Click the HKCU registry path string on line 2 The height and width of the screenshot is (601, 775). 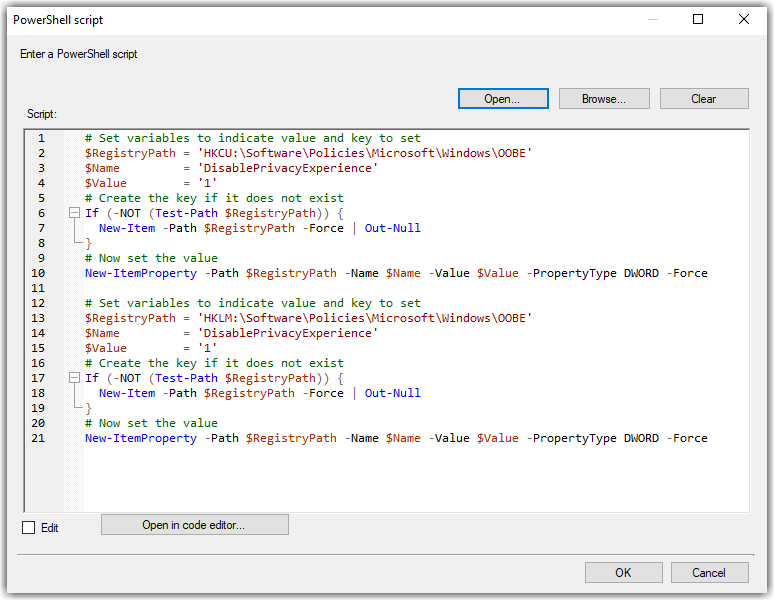365,153
